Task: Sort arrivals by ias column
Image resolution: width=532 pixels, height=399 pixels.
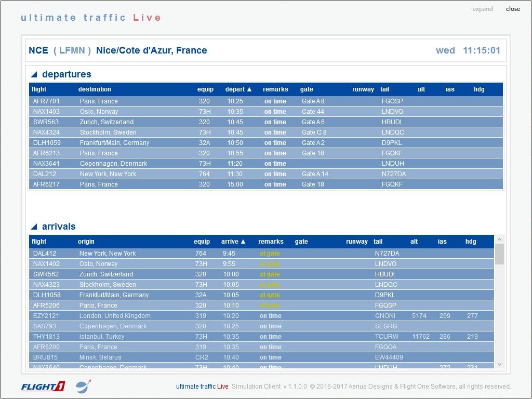Action: [x=442, y=242]
